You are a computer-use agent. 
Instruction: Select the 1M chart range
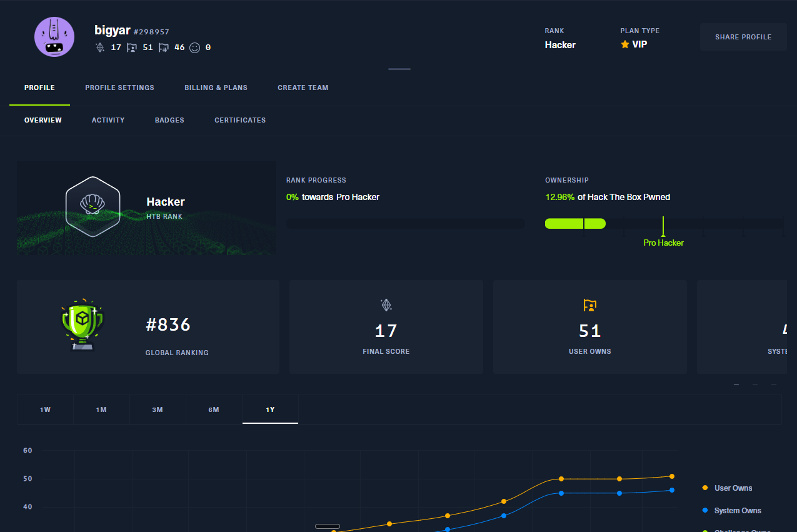(101, 409)
